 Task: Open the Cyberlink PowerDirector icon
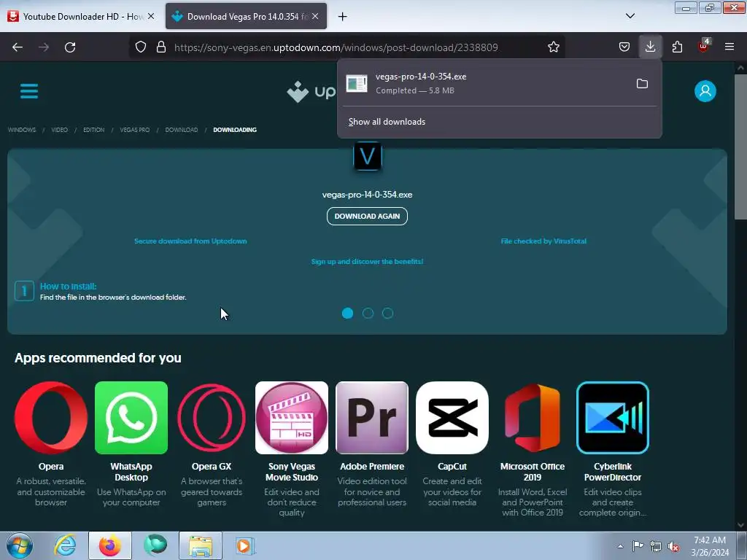(x=613, y=418)
